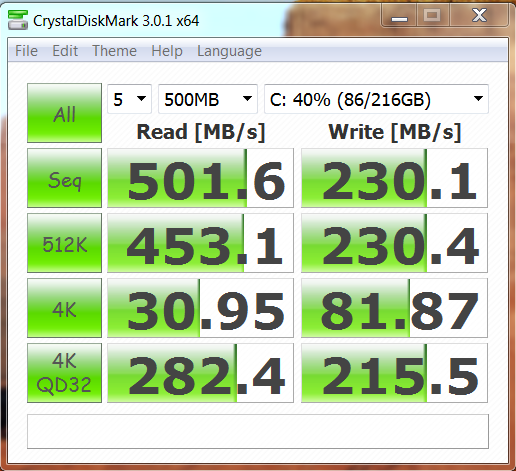This screenshot has height=471, width=516.
Task: Click the Write [MB/s] column header
Action: tap(395, 132)
